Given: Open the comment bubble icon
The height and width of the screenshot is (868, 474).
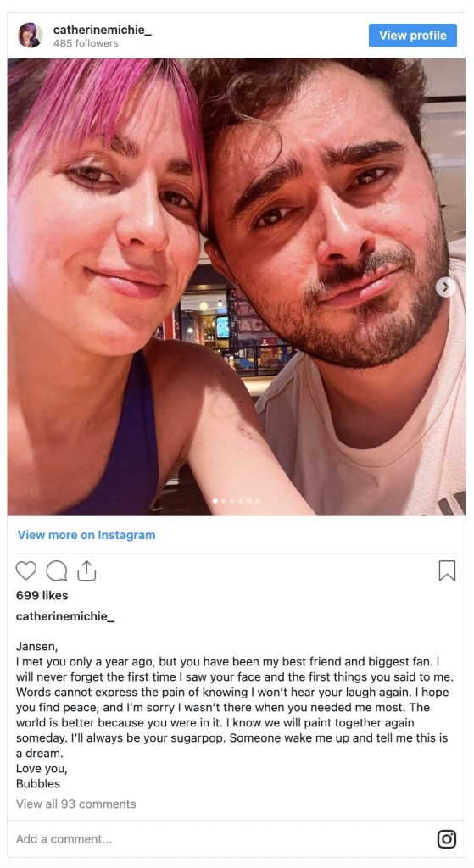Looking at the screenshot, I should [x=57, y=570].
